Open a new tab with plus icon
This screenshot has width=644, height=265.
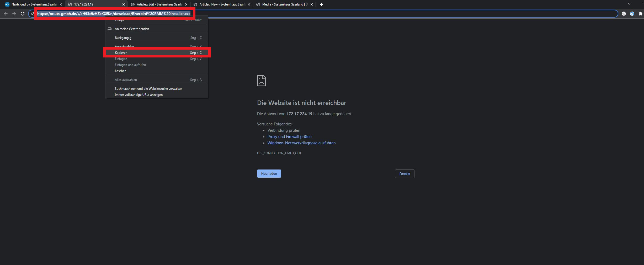click(321, 4)
